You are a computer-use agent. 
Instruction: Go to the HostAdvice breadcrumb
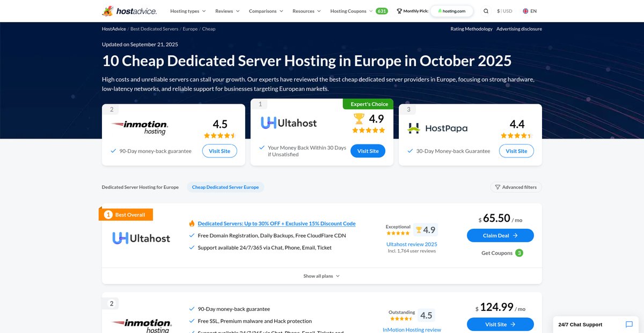click(x=114, y=29)
